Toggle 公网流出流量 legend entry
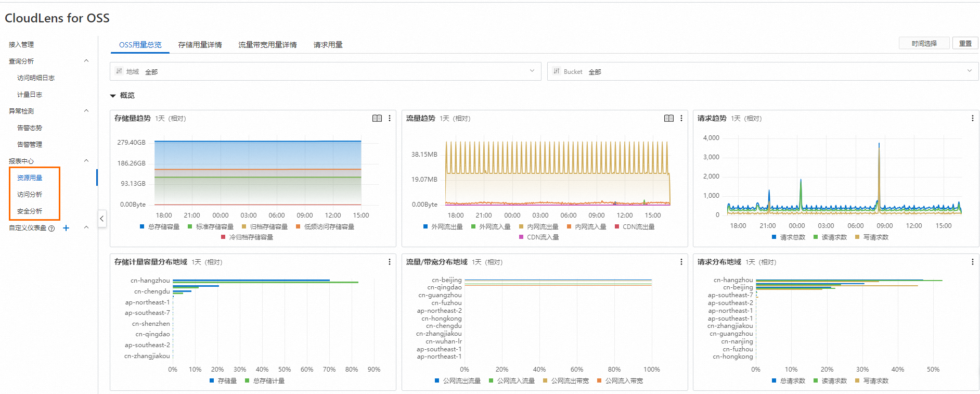 click(458, 381)
